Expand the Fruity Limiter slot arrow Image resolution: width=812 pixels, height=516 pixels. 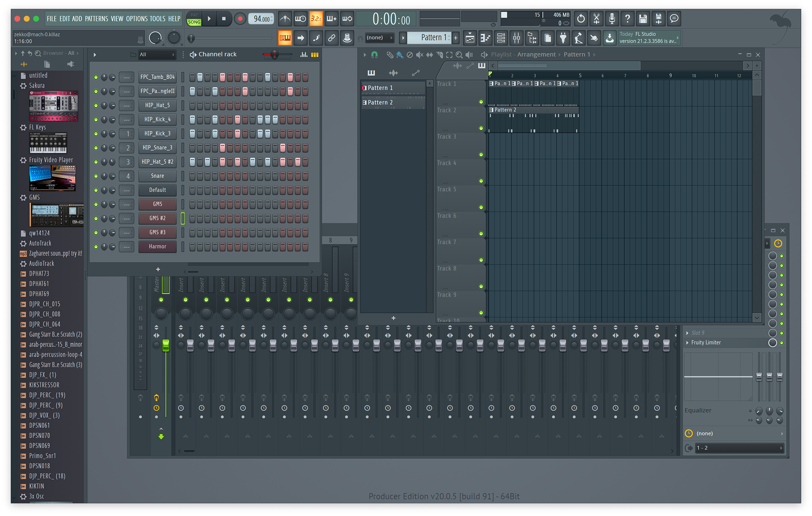coord(687,342)
